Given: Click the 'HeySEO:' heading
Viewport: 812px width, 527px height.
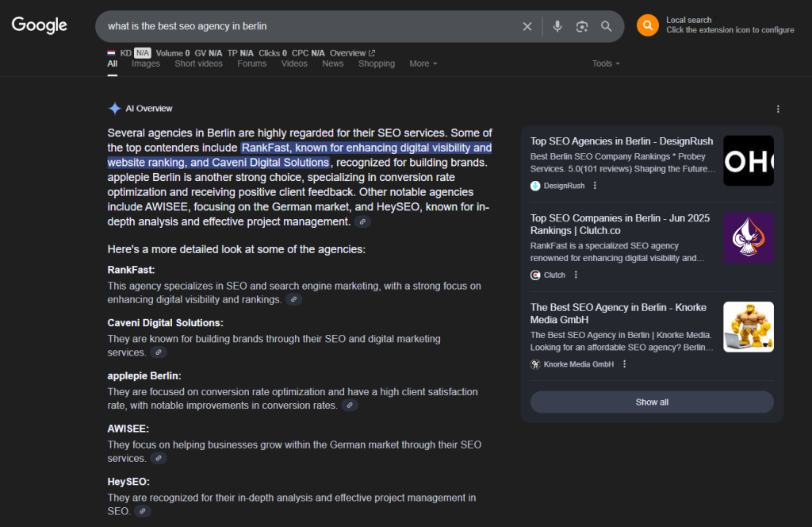Looking at the screenshot, I should pos(128,482).
